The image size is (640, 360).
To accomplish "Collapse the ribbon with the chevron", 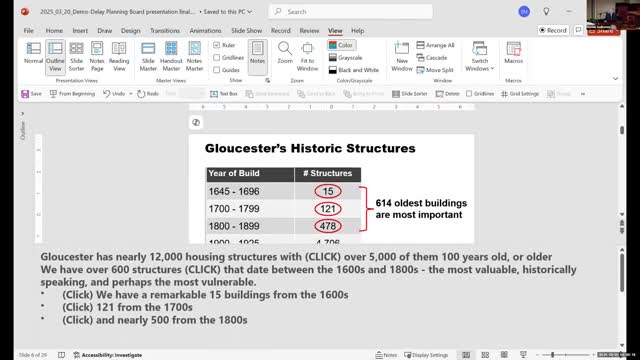I will [x=615, y=78].
